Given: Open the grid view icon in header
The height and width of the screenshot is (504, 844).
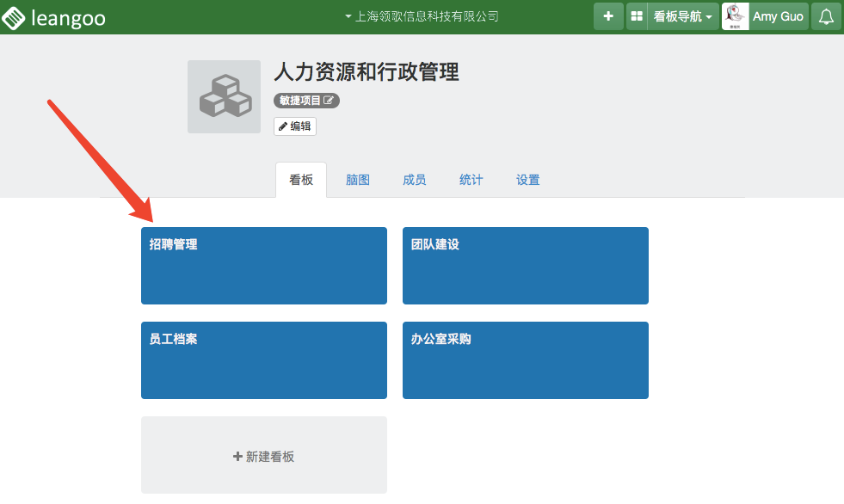Looking at the screenshot, I should [x=637, y=16].
